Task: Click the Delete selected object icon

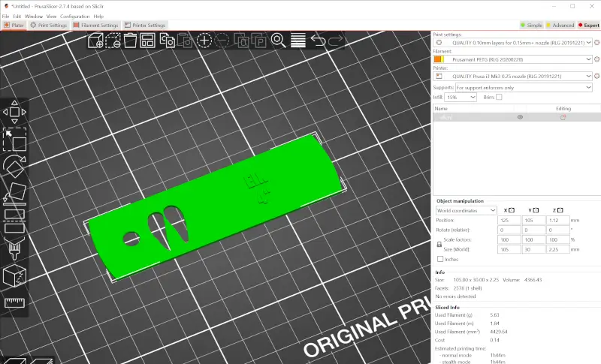Action: click(113, 41)
